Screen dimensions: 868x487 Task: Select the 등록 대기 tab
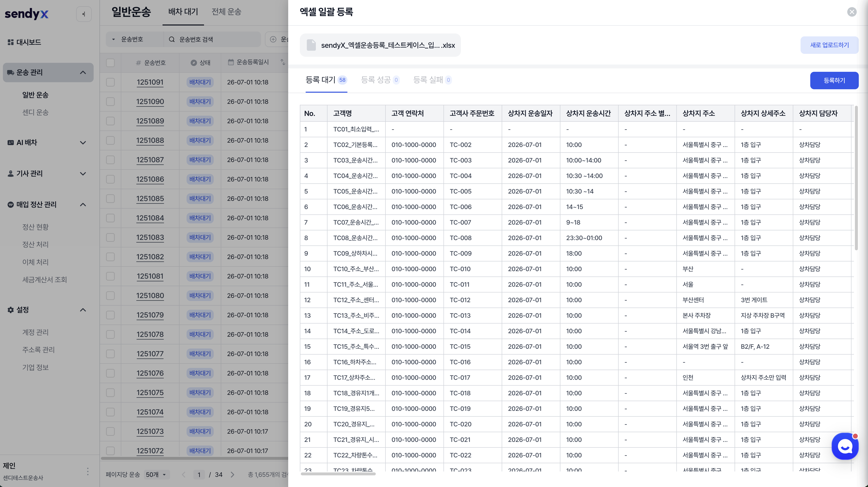[x=326, y=80]
